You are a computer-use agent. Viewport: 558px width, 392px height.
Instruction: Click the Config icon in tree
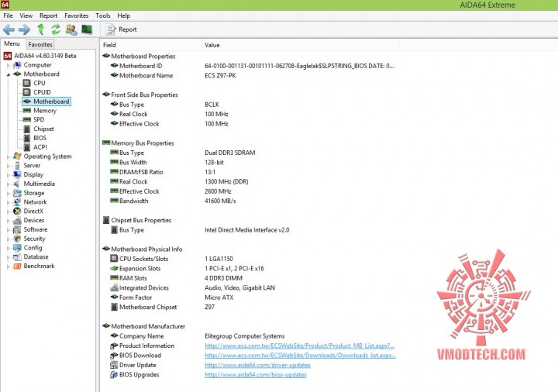(17, 248)
